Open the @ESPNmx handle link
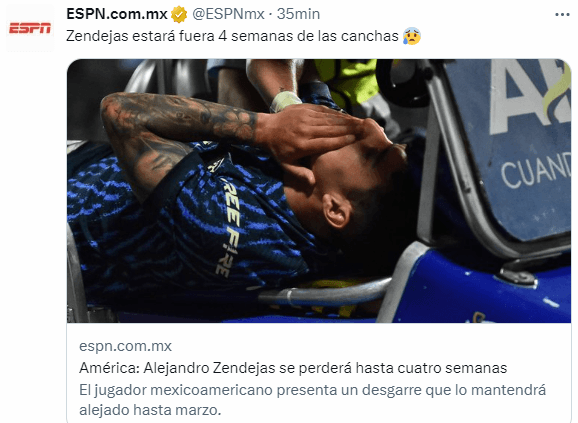Image resolution: width=578 pixels, height=423 pixels. (228, 14)
